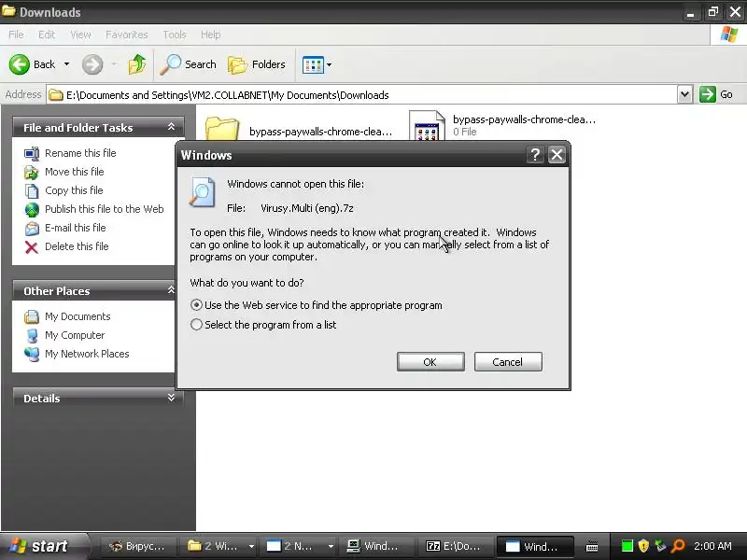Click the Back arrow icon
Screen dimensions: 747x560
[20, 64]
